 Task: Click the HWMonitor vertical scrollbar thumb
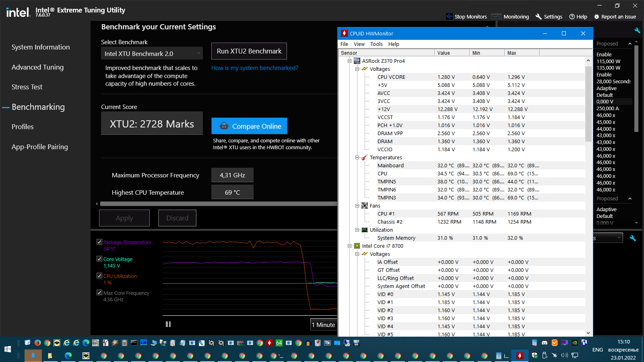tap(588, 104)
